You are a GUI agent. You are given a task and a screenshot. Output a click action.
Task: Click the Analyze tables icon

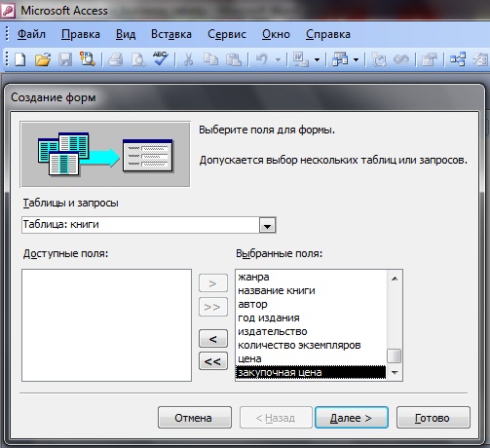(340, 59)
